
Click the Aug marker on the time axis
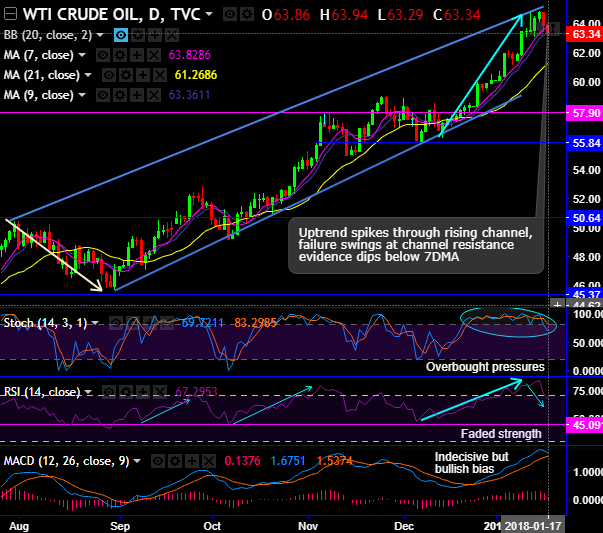tap(19, 526)
